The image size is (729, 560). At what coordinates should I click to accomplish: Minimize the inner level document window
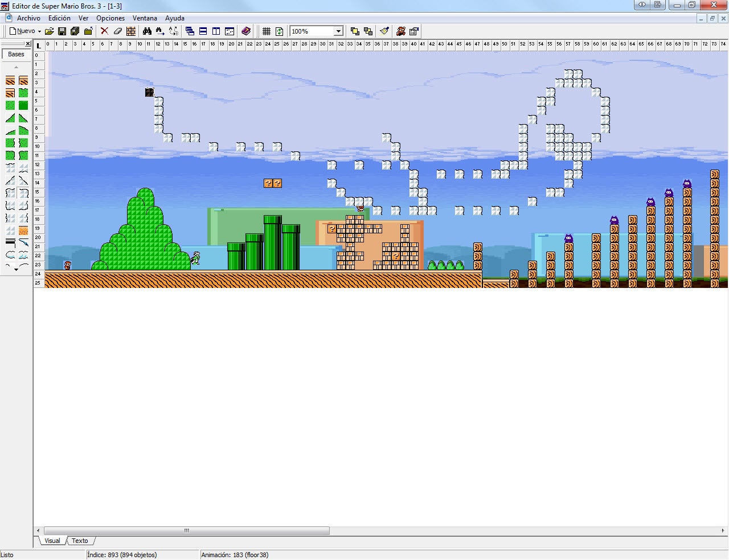click(x=702, y=18)
